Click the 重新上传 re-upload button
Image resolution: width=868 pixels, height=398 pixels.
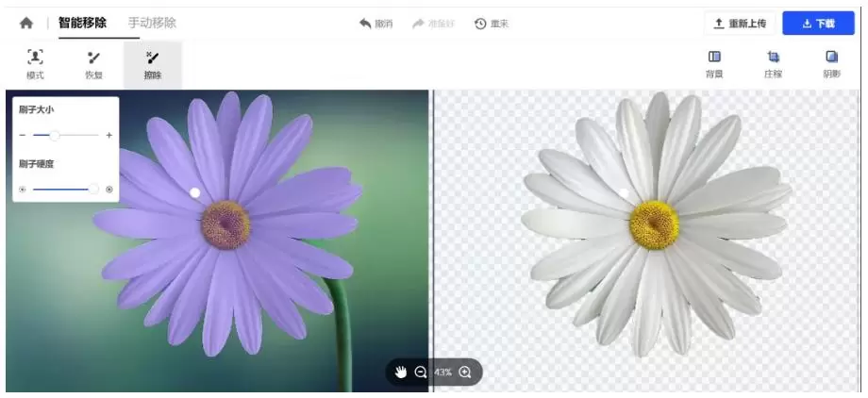740,24
